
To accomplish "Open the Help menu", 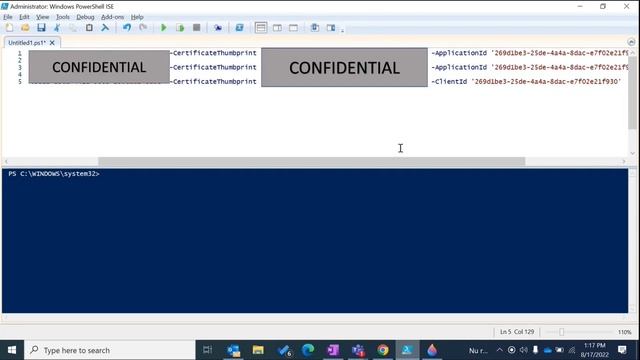I will pyautogui.click(x=137, y=17).
